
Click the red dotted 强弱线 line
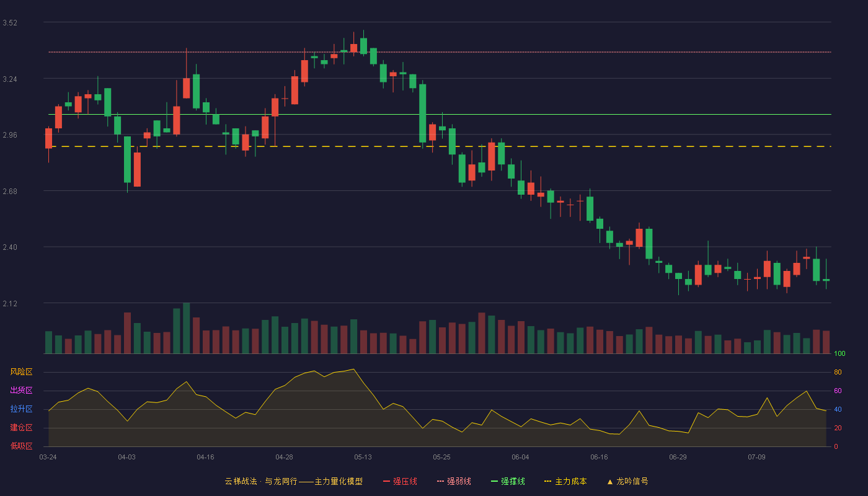click(440, 52)
